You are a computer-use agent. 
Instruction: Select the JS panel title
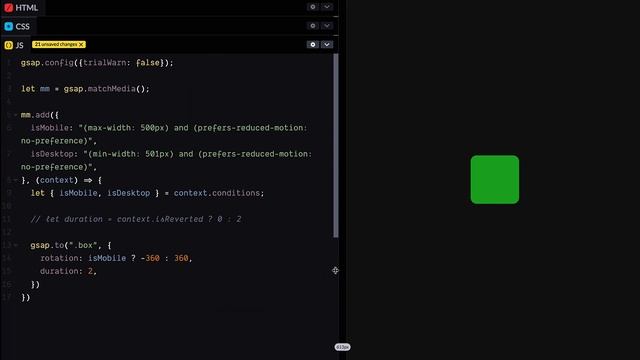pos(20,45)
